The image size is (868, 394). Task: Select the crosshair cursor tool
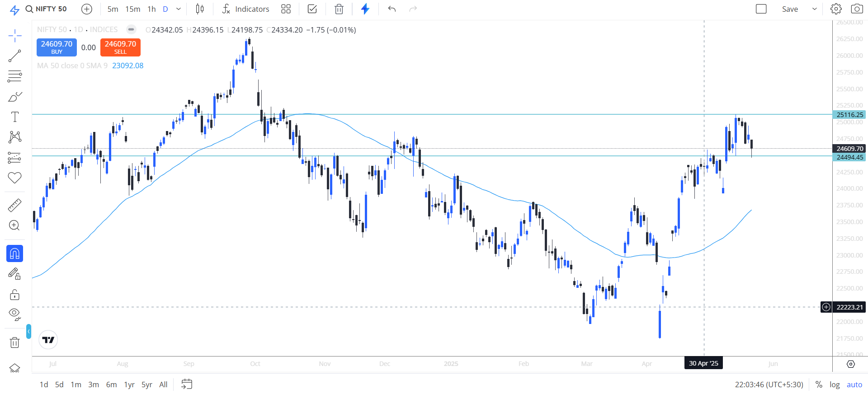point(14,36)
